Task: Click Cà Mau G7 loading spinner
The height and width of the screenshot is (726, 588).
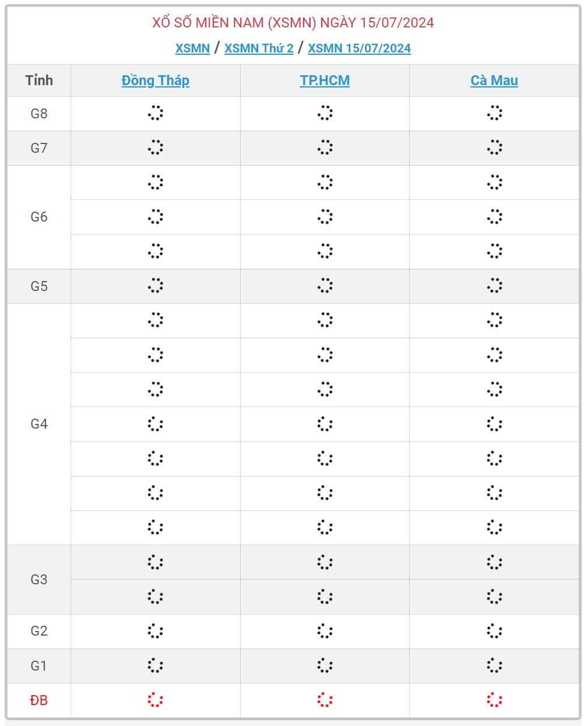Action: pyautogui.click(x=494, y=148)
